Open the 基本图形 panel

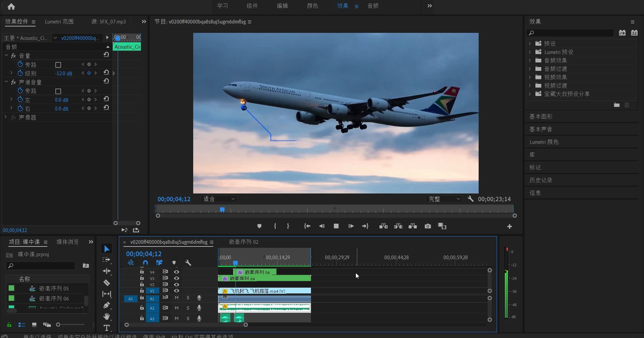coord(541,116)
